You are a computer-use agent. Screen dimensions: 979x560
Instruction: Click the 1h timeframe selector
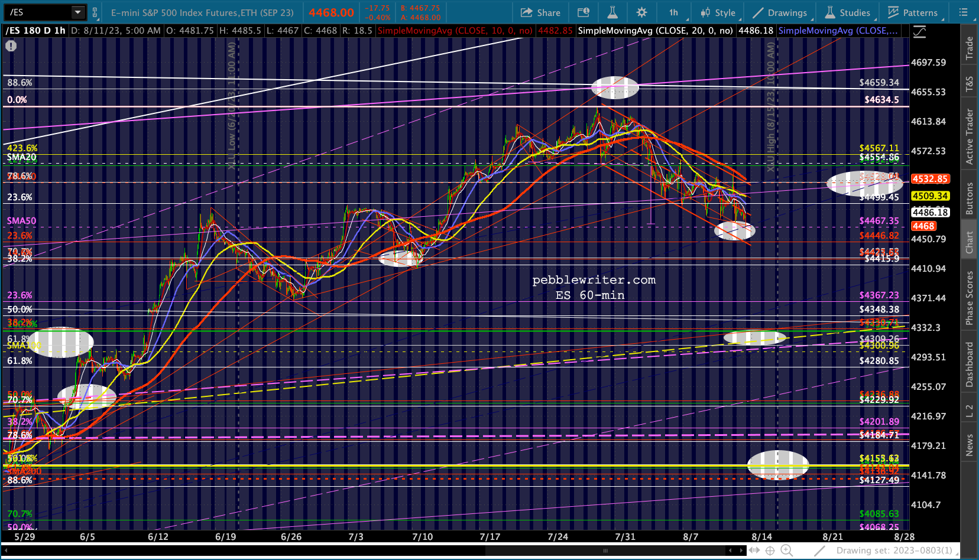[673, 12]
